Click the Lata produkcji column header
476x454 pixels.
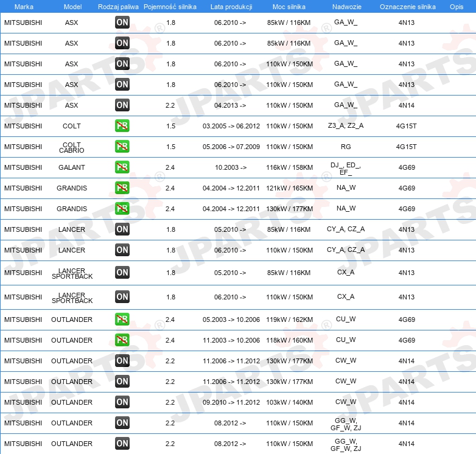pyautogui.click(x=231, y=7)
